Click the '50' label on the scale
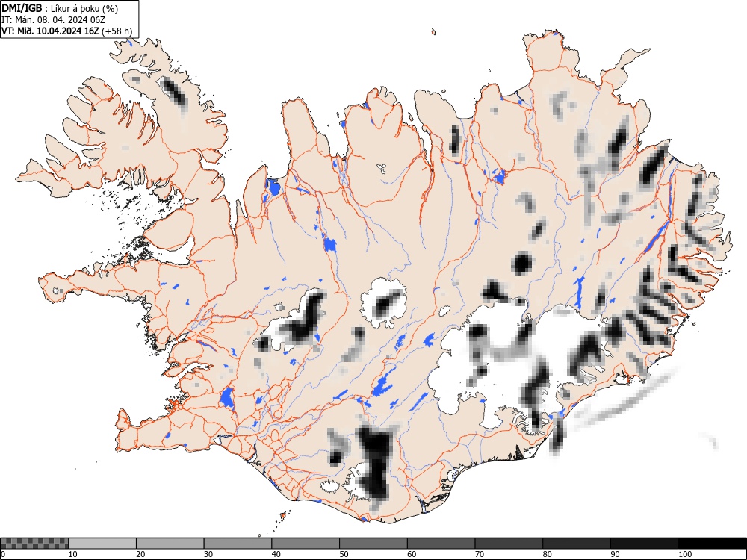The height and width of the screenshot is (560, 747). click(344, 554)
